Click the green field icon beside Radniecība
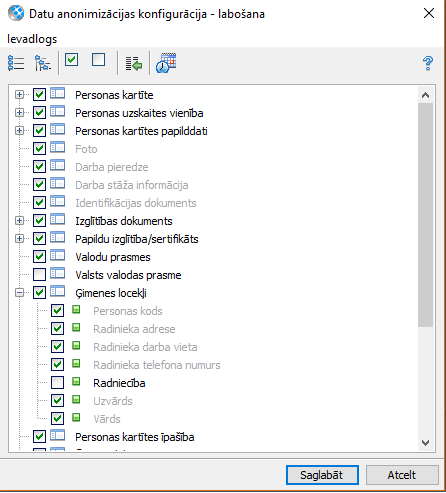 (76, 382)
